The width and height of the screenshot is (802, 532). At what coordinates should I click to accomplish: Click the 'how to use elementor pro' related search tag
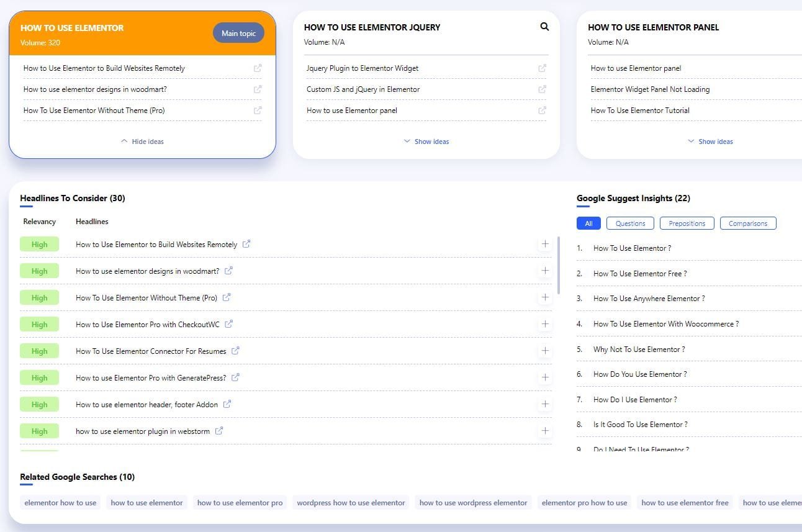click(240, 503)
